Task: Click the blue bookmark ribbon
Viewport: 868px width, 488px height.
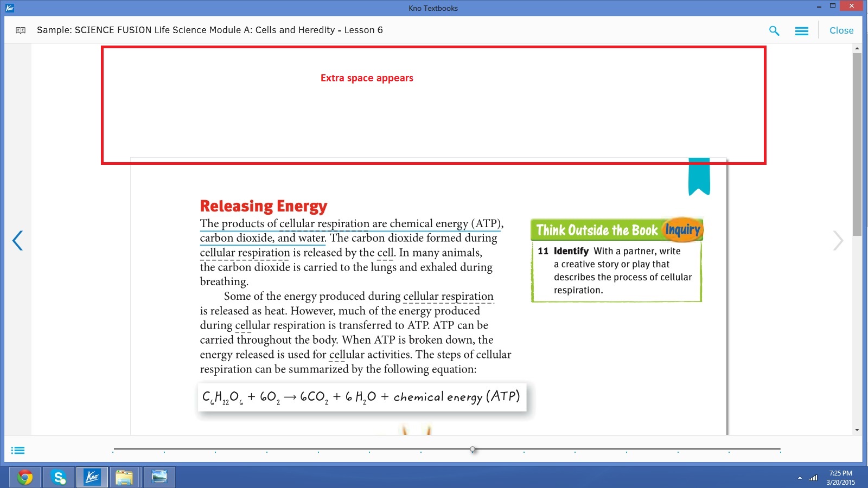Action: 699,176
